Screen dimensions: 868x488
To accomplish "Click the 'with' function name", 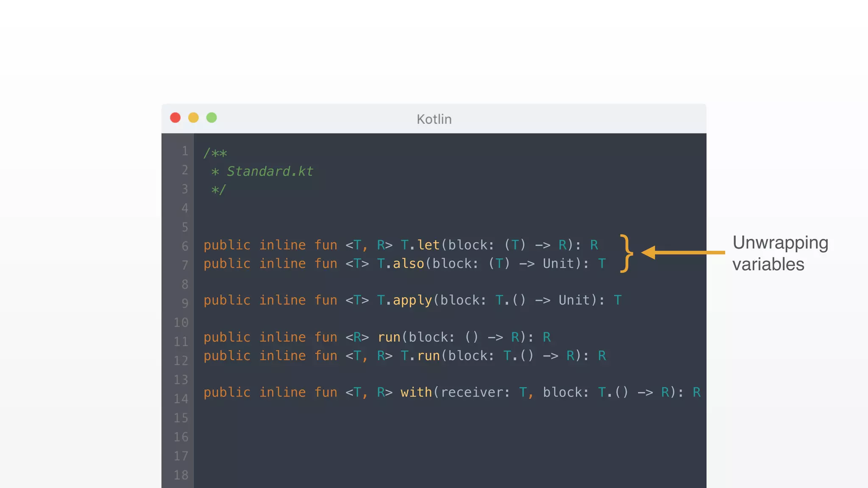I will [416, 392].
